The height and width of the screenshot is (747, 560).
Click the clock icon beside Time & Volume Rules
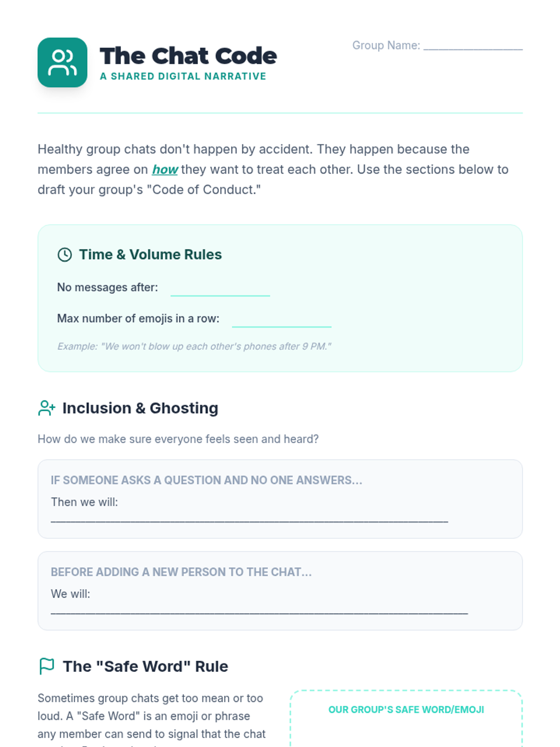coord(64,254)
